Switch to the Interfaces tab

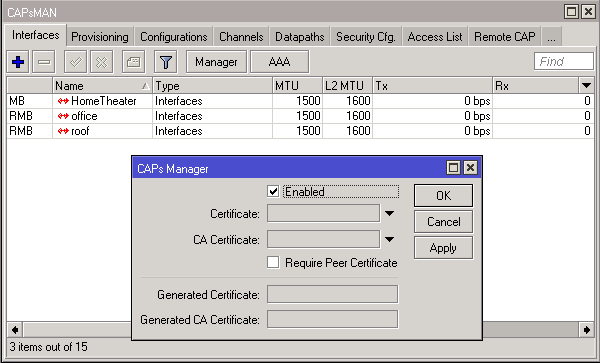[36, 35]
